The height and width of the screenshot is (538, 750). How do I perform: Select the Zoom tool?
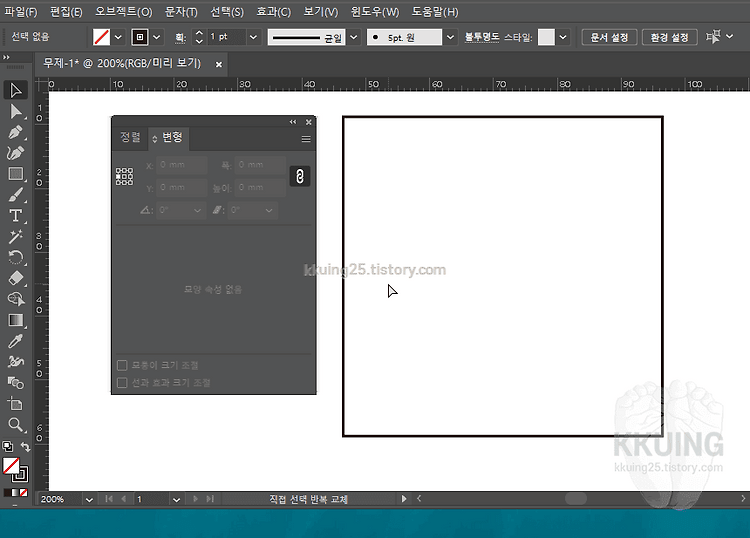[15, 425]
